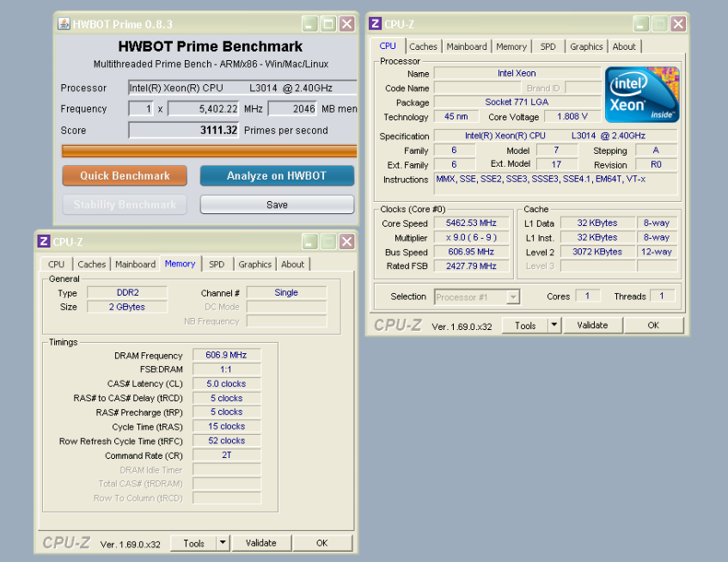
Task: Click the Core Speed 5462.53 MHz value
Action: coord(471,223)
